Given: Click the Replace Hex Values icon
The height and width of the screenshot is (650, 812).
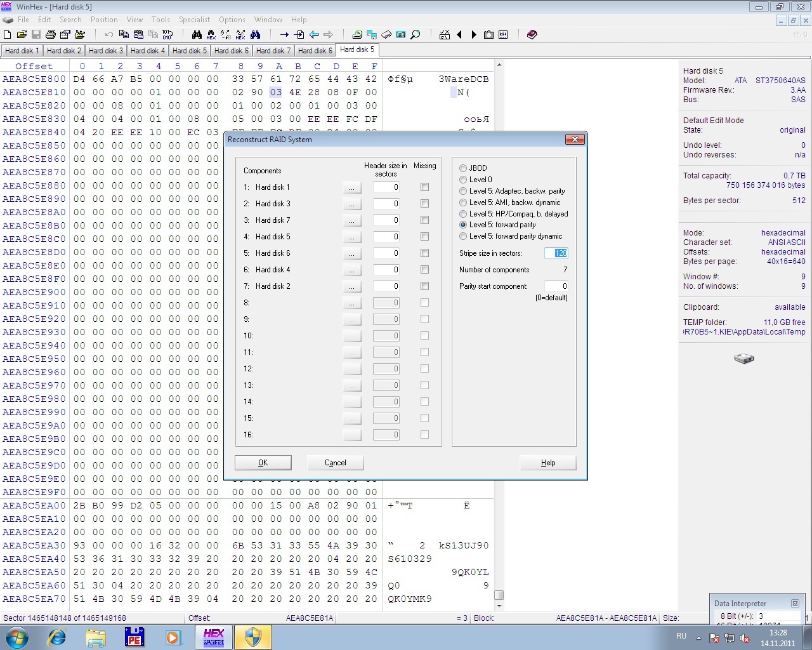Looking at the screenshot, I should pyautogui.click(x=240, y=34).
